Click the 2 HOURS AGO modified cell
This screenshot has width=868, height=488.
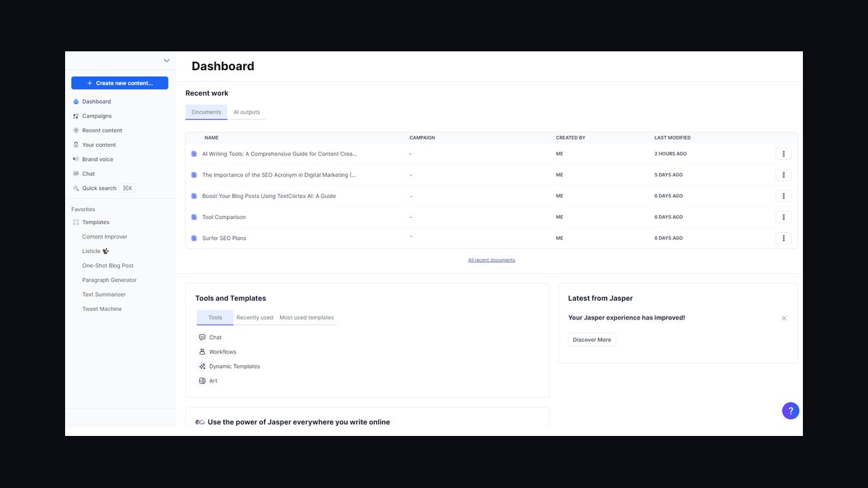(671, 154)
